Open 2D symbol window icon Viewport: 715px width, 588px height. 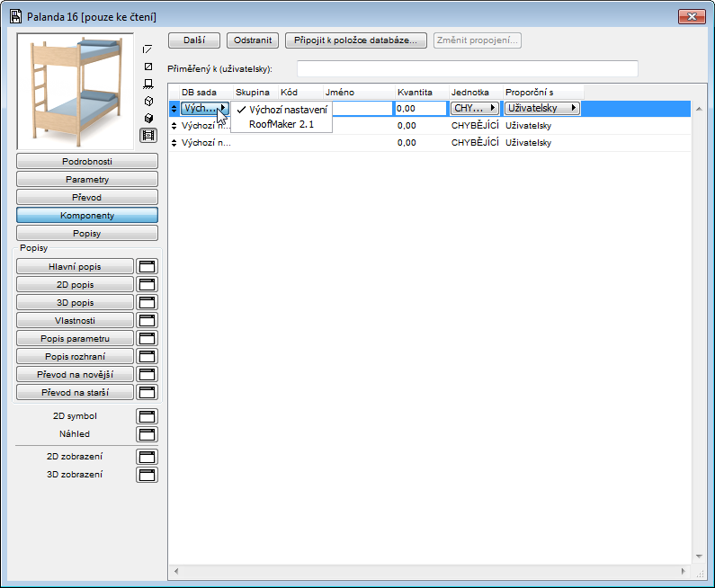click(147, 416)
